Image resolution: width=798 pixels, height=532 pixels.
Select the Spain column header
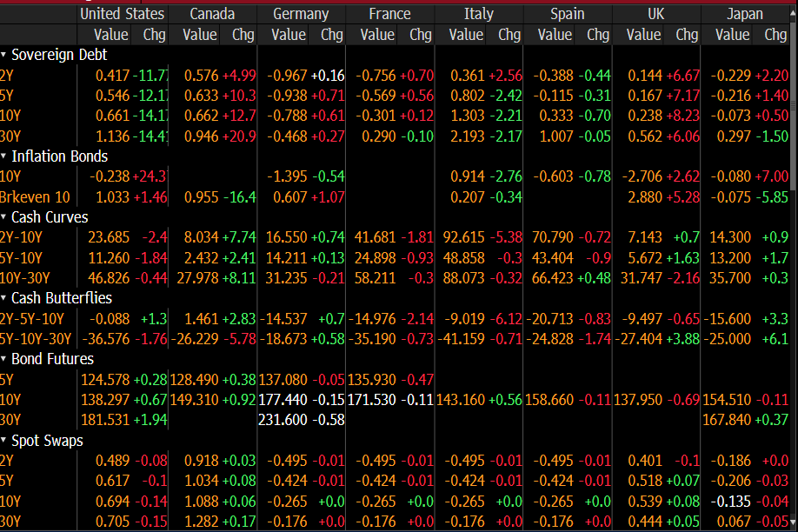[x=568, y=14]
